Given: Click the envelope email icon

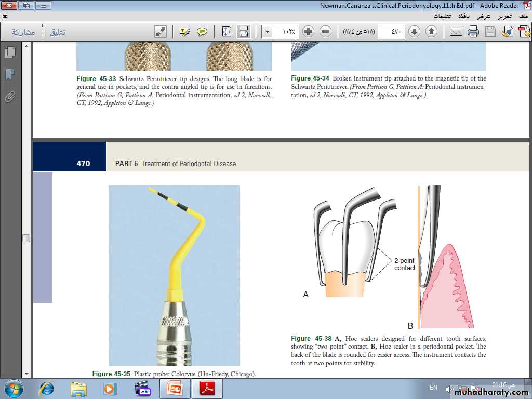Looking at the screenshot, I should [x=456, y=32].
